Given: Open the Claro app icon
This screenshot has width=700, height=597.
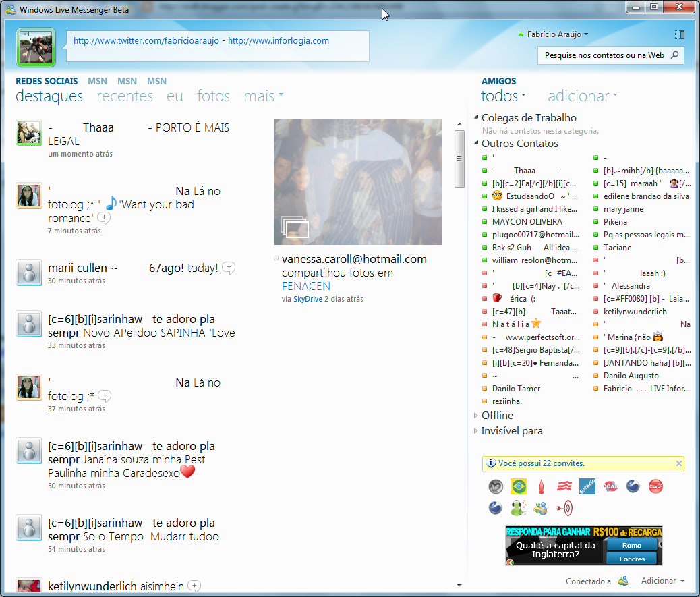Looking at the screenshot, I should pyautogui.click(x=655, y=486).
